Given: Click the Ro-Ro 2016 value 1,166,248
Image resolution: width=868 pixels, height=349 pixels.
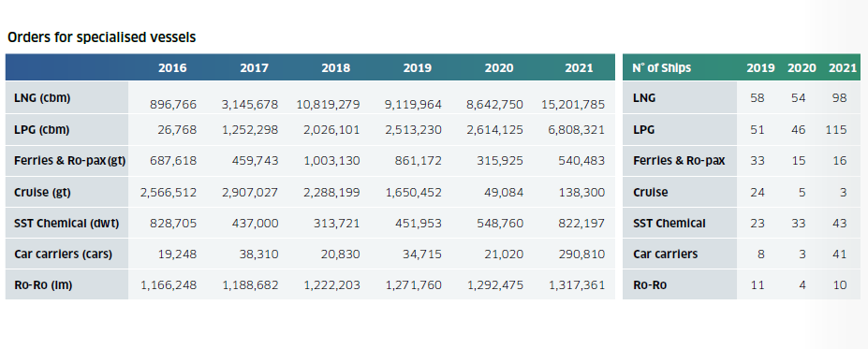Looking at the screenshot, I should pos(169,285).
